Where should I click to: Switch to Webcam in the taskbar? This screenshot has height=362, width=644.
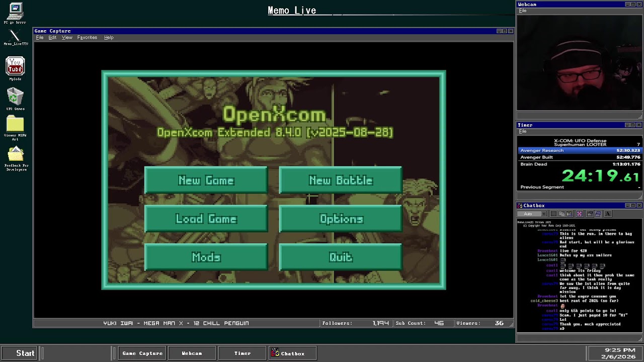coord(192,353)
